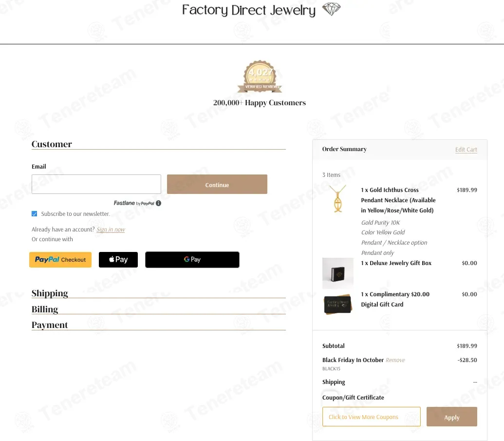504x441 pixels.
Task: Uncheck Subscribe to our newsletter checkbox
Action: pos(35,214)
